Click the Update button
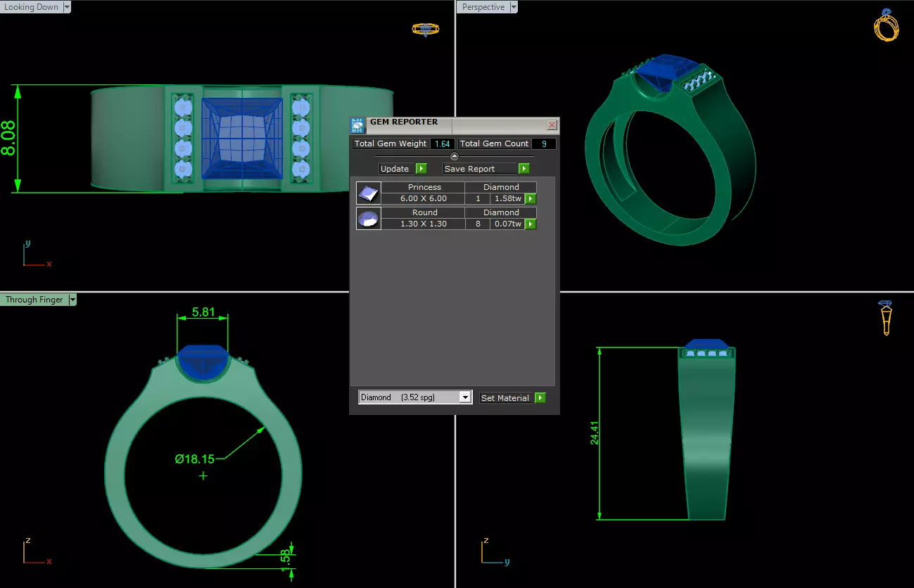Screen dimensions: 914x588 click(x=397, y=169)
